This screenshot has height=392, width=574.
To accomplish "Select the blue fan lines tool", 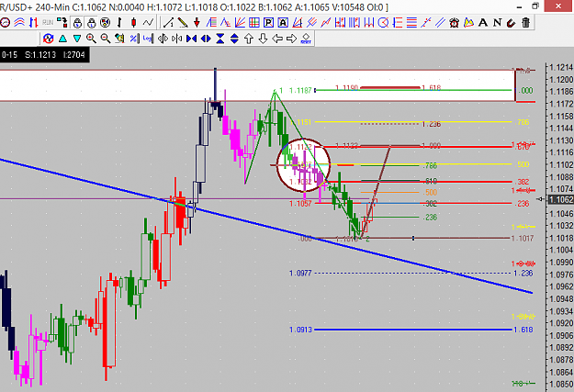I will pyautogui.click(x=240, y=23).
